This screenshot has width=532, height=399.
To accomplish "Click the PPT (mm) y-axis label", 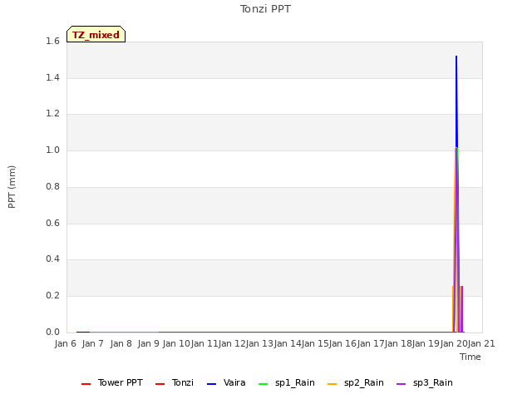I will (12, 187).
